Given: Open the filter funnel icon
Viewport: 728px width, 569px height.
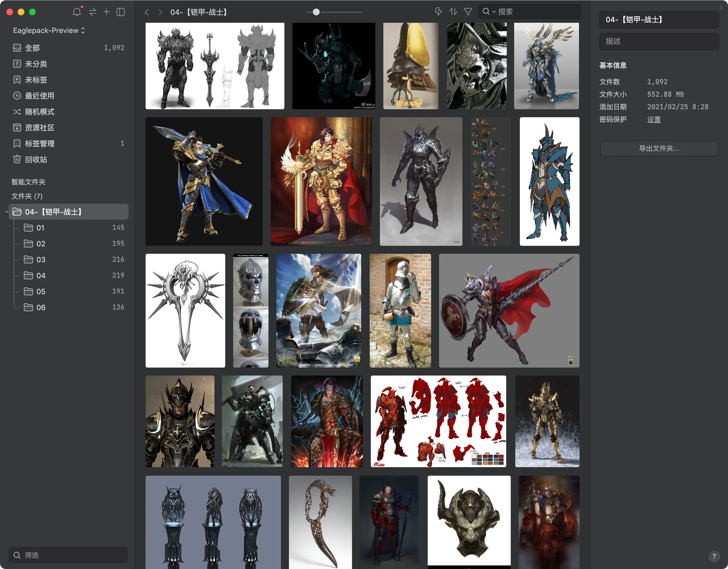Looking at the screenshot, I should pyautogui.click(x=468, y=12).
